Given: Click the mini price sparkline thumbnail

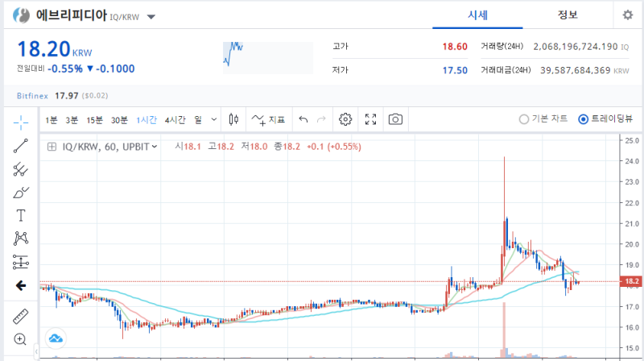Looking at the screenshot, I should point(268,57).
